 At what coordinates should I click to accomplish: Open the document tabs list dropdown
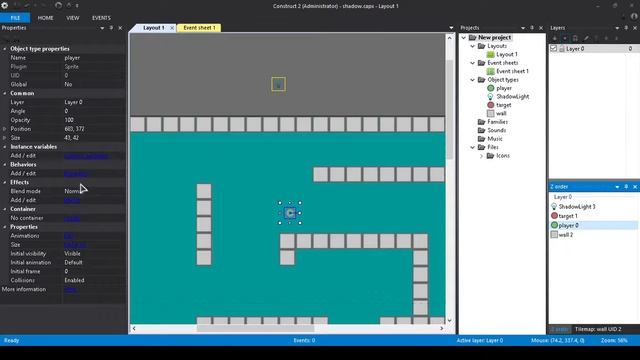[x=451, y=28]
